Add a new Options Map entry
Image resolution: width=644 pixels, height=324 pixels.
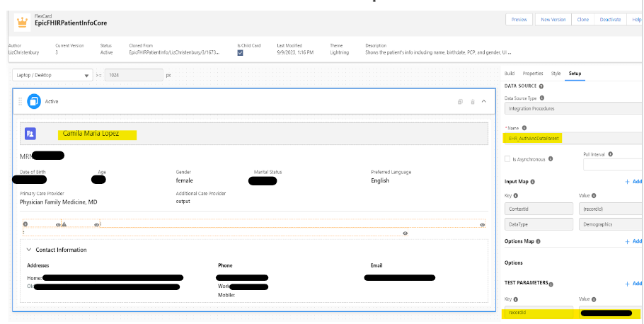pos(633,241)
